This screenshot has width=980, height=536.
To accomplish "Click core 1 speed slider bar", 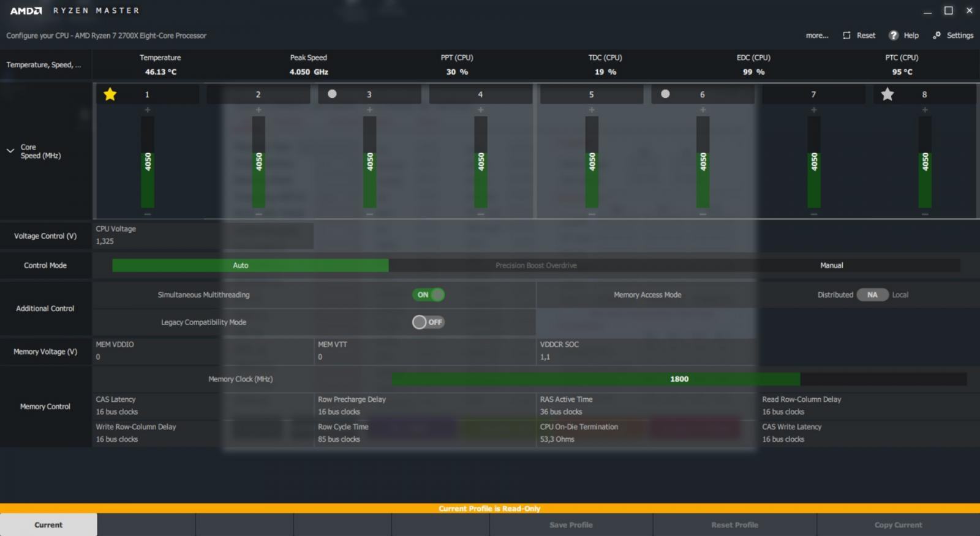I will tap(148, 162).
